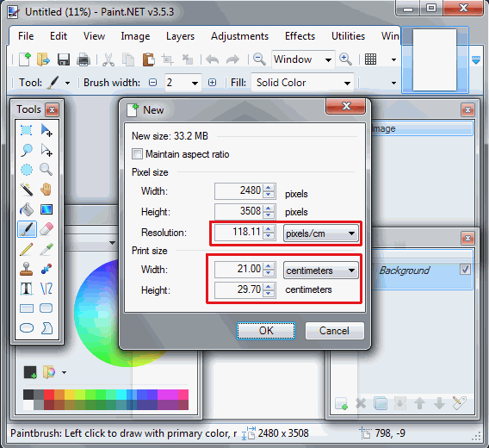Pick the red swatch in the palette

(49, 395)
